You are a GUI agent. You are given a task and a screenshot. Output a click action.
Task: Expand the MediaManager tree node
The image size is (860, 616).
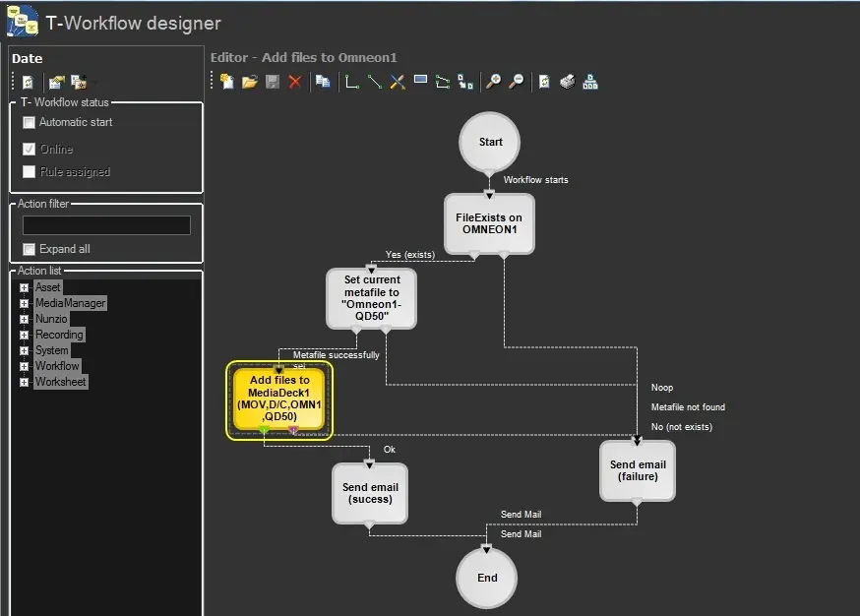[25, 303]
